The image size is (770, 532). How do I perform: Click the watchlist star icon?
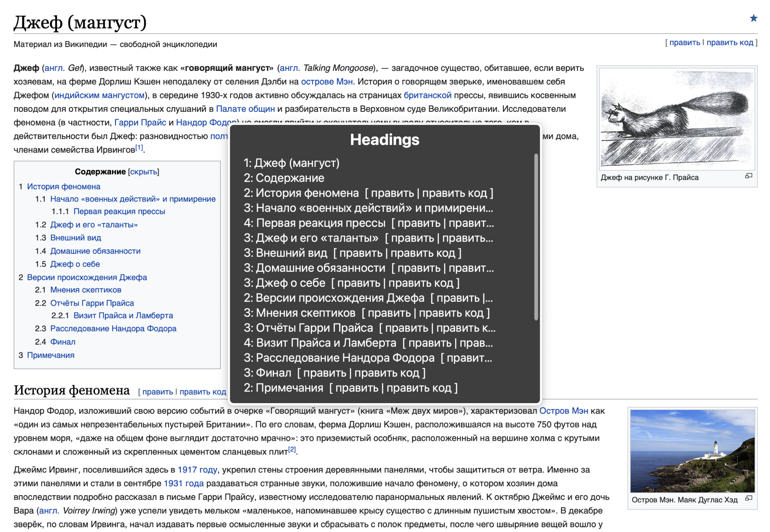(x=753, y=18)
